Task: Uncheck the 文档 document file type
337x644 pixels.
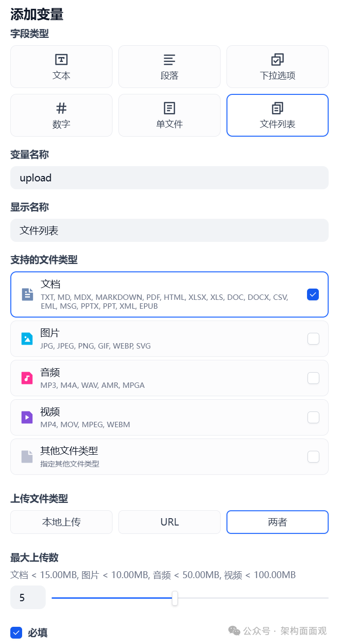Action: (x=313, y=294)
